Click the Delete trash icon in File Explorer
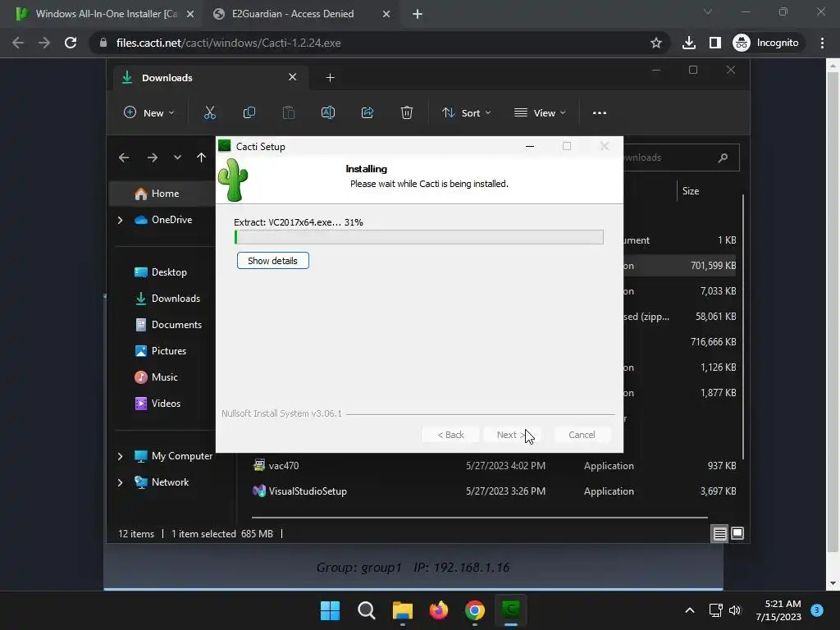This screenshot has height=630, width=840. 407,112
